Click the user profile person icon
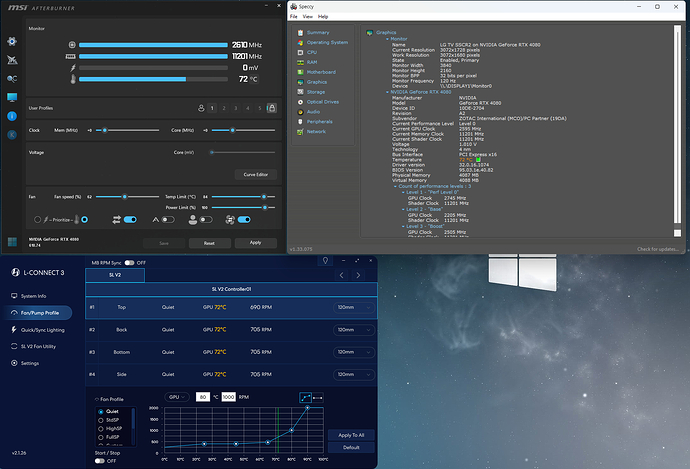Image resolution: width=690 pixels, height=469 pixels. (x=201, y=108)
